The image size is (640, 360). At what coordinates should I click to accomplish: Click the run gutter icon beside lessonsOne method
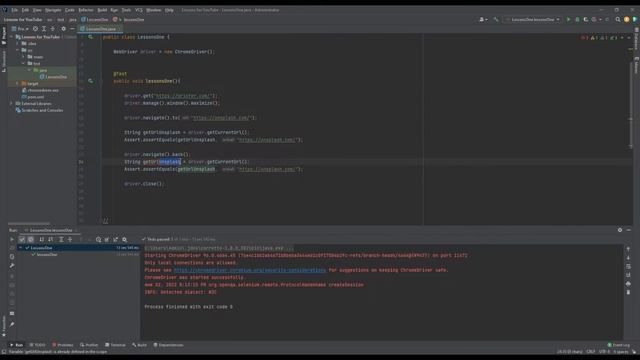[x=90, y=81]
